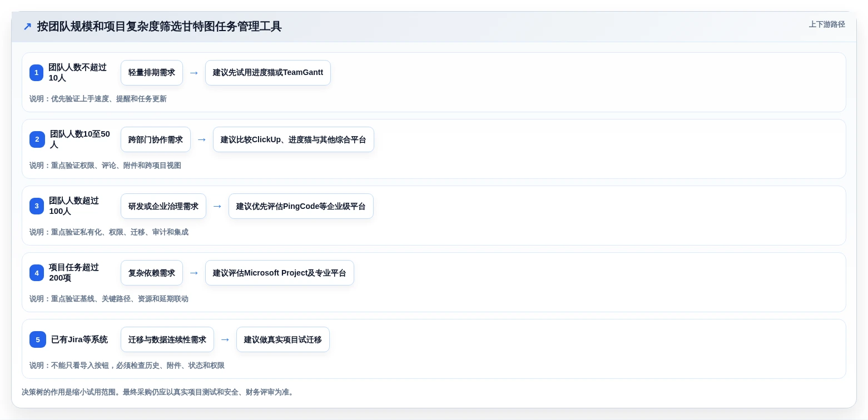Screen dimensions: 868x420
Task: Click the condition text 团队人数超过100人
Action: click(75, 206)
